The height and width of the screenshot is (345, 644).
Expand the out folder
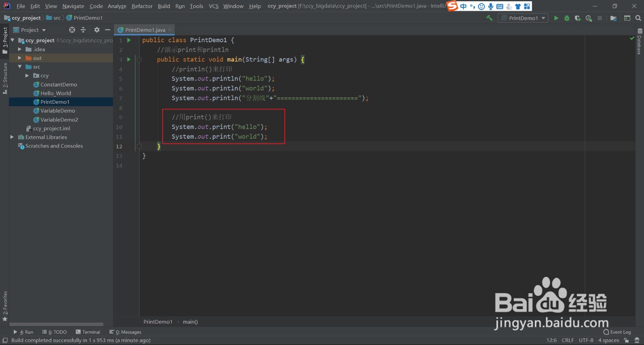tap(20, 58)
